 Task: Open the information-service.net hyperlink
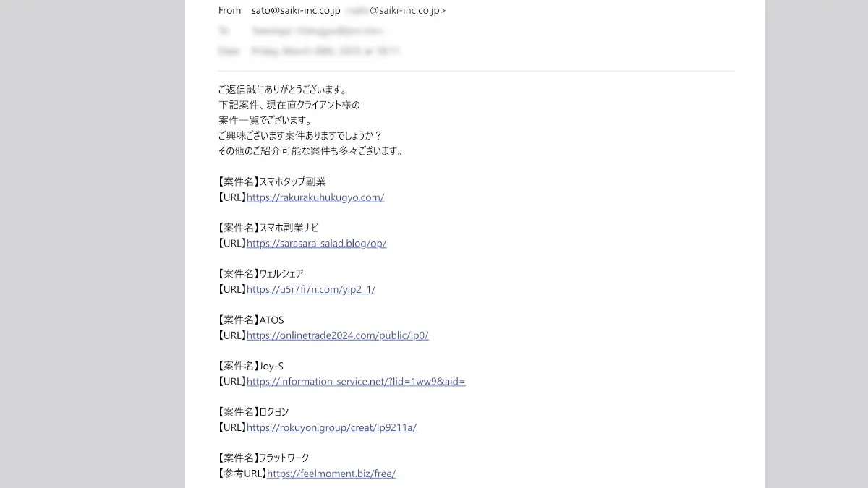pos(356,382)
